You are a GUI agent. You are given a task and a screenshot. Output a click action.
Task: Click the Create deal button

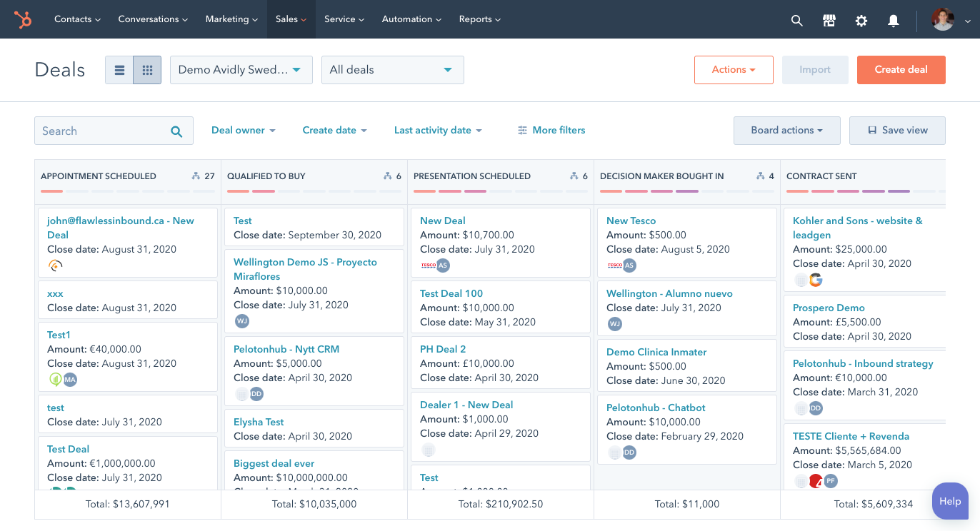click(x=901, y=70)
